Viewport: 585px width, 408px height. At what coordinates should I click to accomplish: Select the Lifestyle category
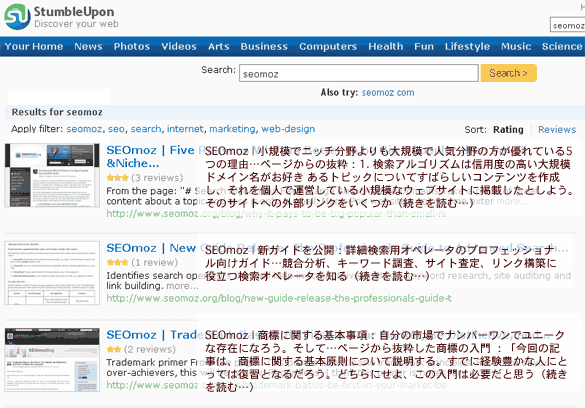click(467, 46)
